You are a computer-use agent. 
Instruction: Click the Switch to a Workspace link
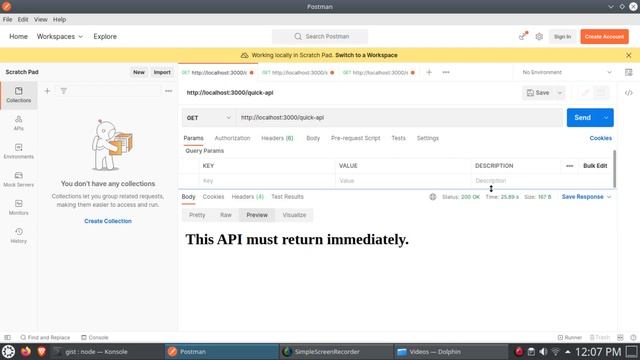click(x=366, y=55)
